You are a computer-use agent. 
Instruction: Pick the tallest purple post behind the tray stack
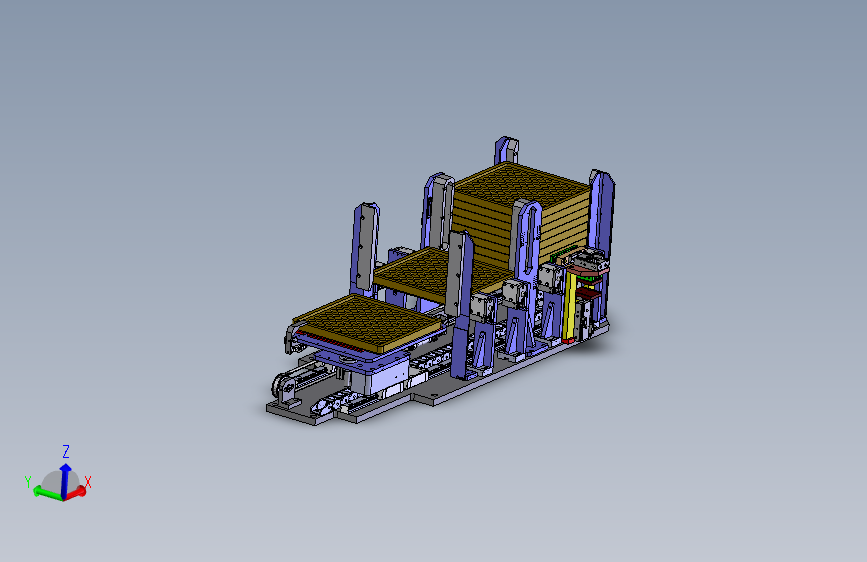[x=506, y=150]
